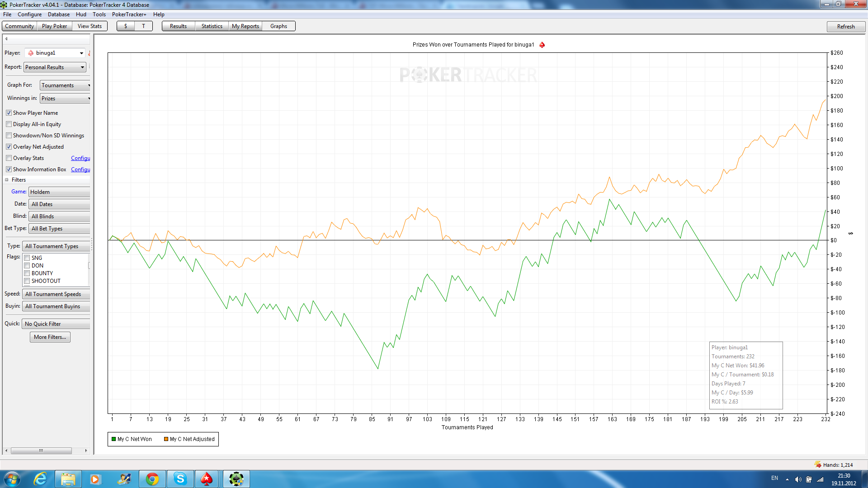Select the cash game $ toggle
The width and height of the screenshot is (868, 488).
coord(126,26)
